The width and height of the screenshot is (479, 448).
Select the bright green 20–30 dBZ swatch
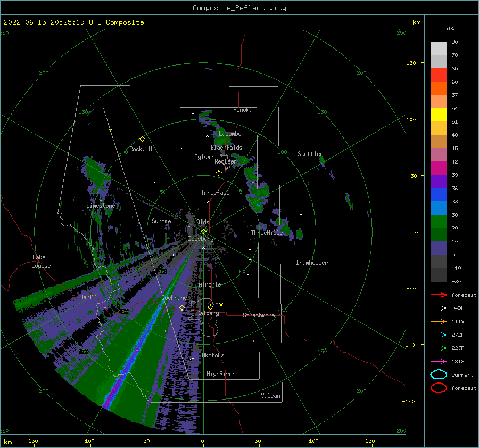tap(439, 221)
